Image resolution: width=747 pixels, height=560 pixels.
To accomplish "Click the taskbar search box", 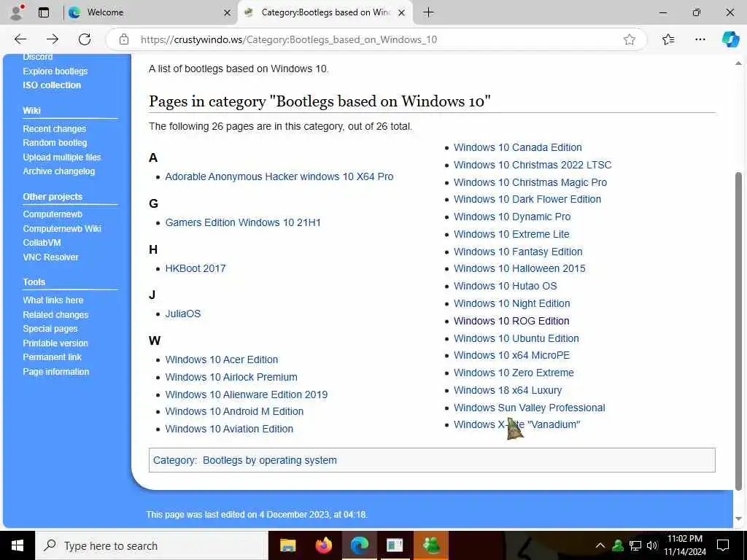I will [152, 545].
